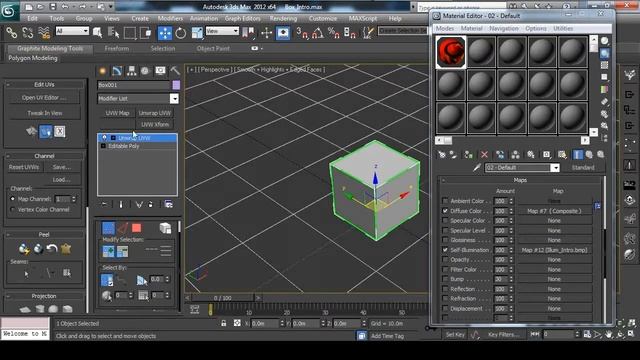This screenshot has width=640, height=360.
Task: Switch to the Freeform ribbon tab
Action: 117,48
